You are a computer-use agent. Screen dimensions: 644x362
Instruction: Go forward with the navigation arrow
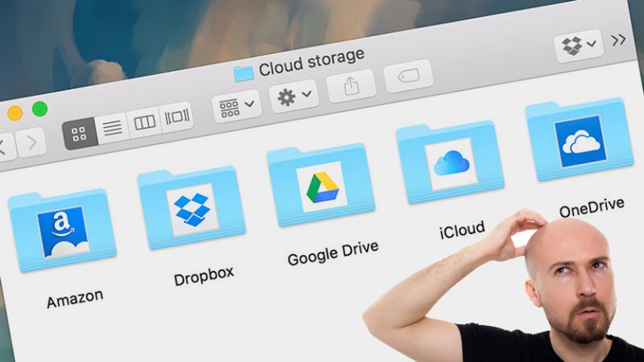pos(31,142)
